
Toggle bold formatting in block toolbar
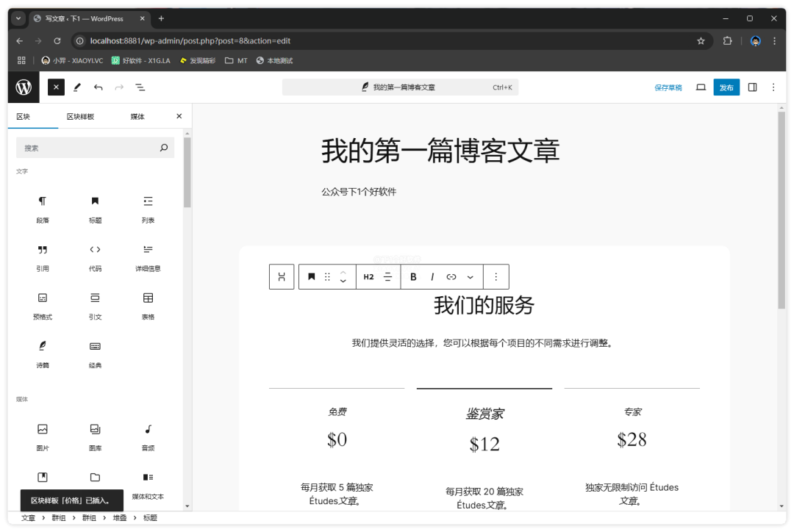click(413, 277)
